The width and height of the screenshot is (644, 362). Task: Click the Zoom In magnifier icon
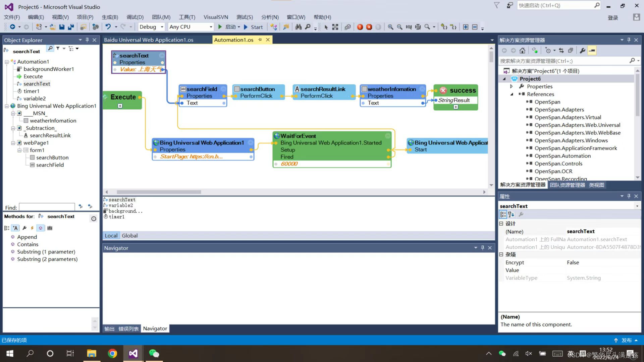[x=390, y=27]
